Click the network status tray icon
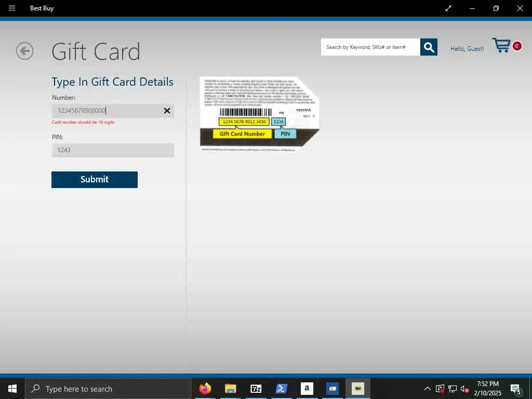The height and width of the screenshot is (399, 532). [453, 389]
